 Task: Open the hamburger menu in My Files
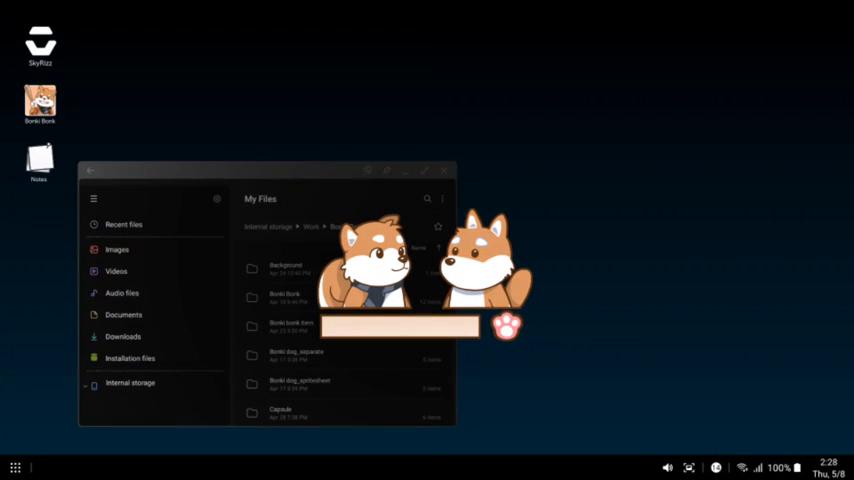click(x=94, y=199)
